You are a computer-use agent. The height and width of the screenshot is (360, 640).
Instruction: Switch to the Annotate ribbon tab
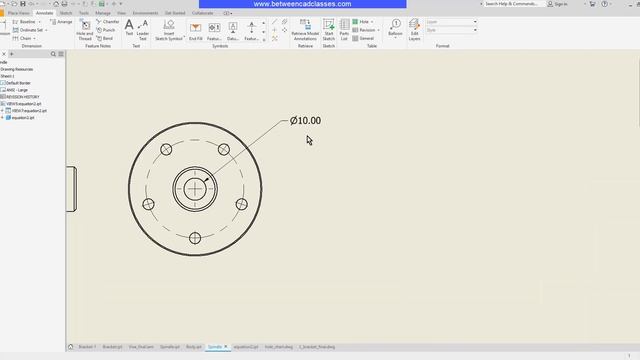click(44, 13)
